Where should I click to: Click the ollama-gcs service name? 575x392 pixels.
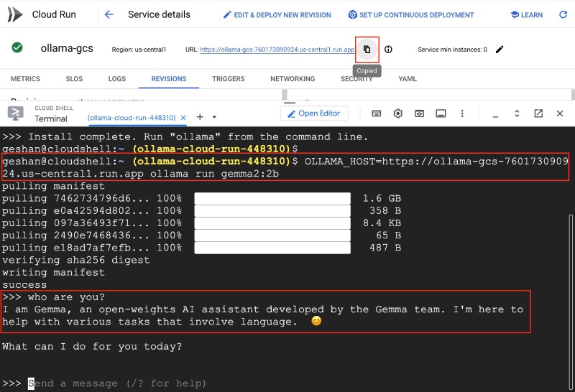click(x=67, y=48)
